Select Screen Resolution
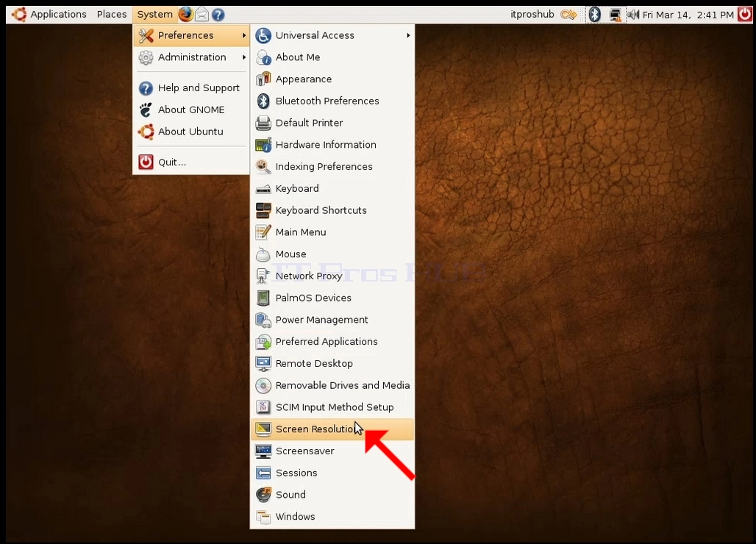The image size is (756, 544). pos(332,429)
